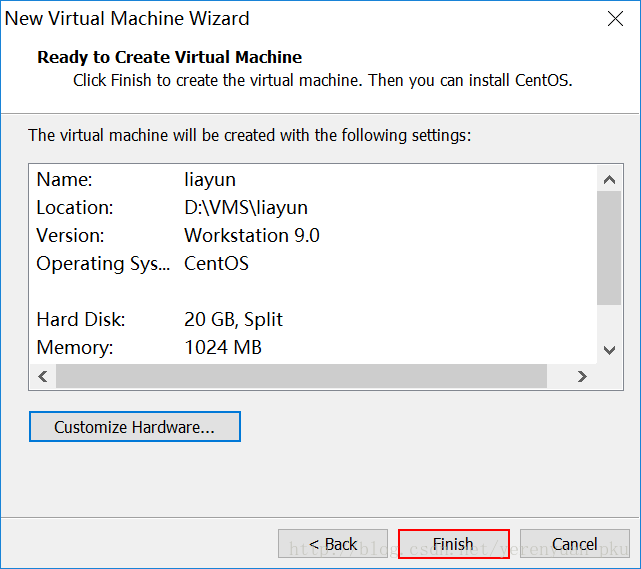Click vertical scrollbar track below the thumb

pyautogui.click(x=609, y=322)
